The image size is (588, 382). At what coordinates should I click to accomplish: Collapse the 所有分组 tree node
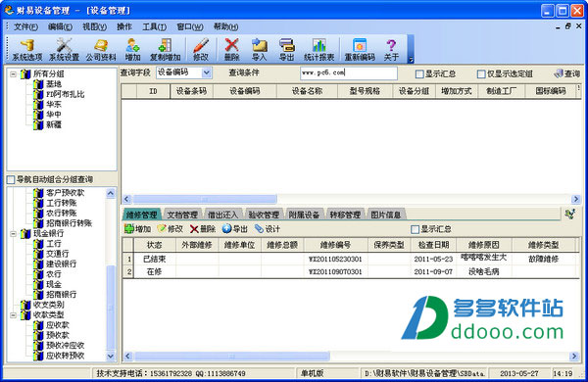13,74
